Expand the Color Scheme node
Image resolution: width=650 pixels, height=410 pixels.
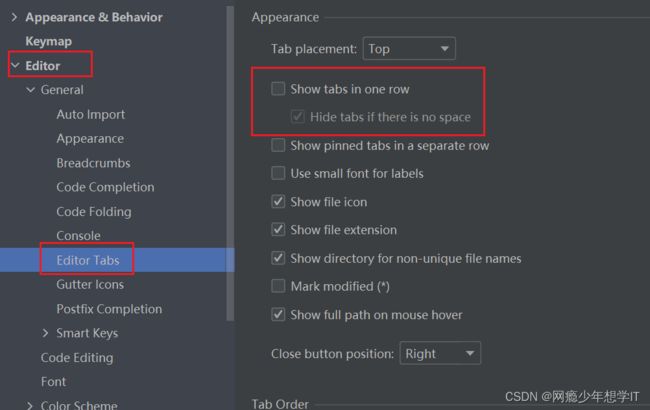[x=30, y=405]
